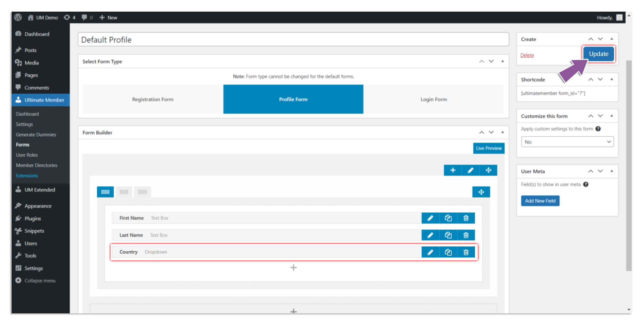The width and height of the screenshot is (644, 325).
Task: Move Select Form Type panel up
Action: coord(481,61)
